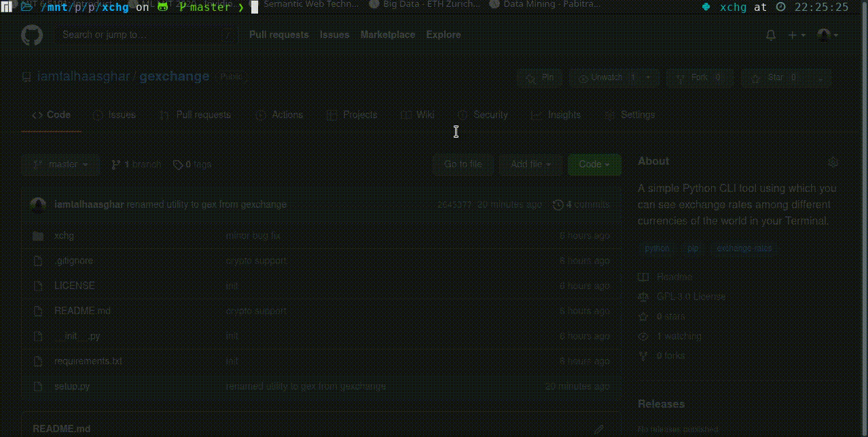Switch to the Security tab
868x437 pixels.
pyautogui.click(x=482, y=115)
